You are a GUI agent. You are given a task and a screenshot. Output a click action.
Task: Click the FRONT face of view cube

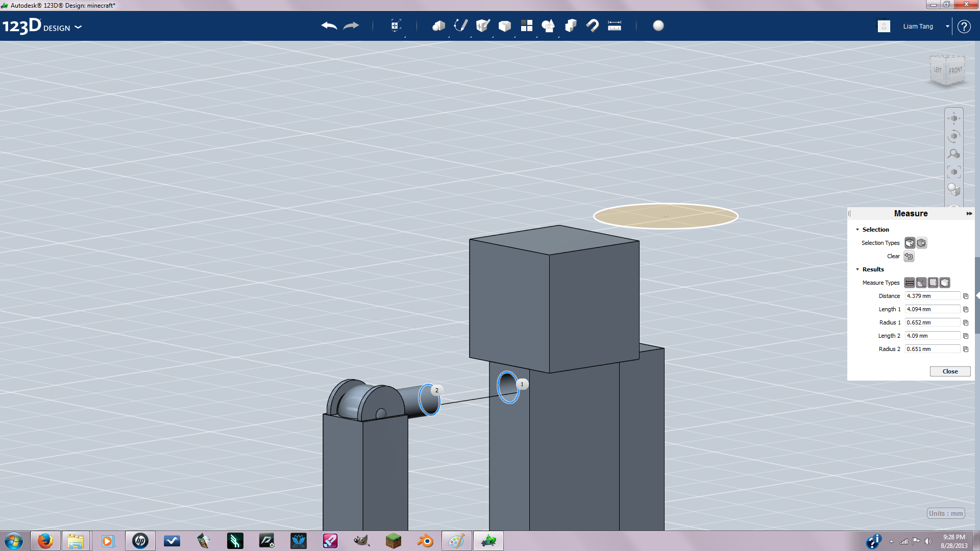click(955, 70)
